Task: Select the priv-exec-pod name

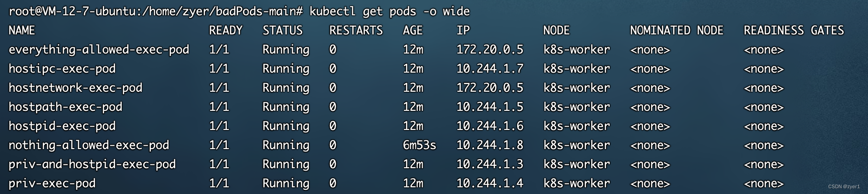Action: point(52,183)
